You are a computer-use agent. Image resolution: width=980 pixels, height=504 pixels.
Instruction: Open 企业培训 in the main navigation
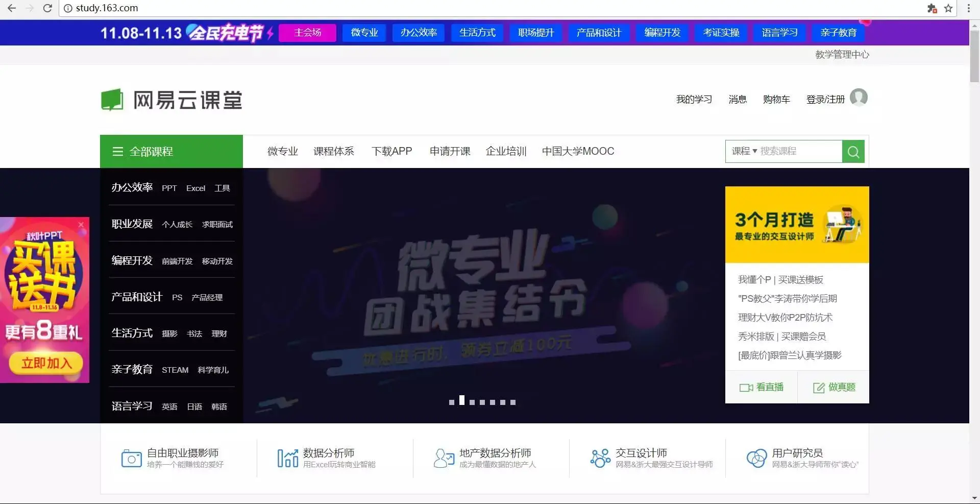pyautogui.click(x=506, y=151)
